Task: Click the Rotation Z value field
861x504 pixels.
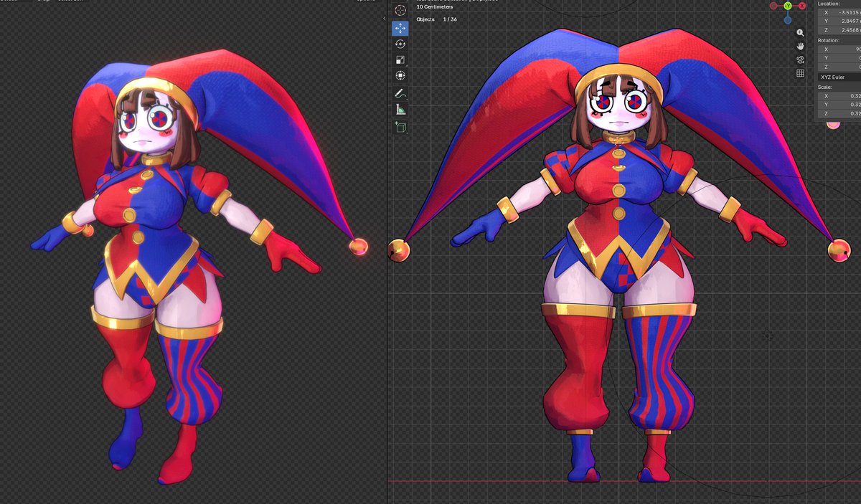Action: click(839, 67)
